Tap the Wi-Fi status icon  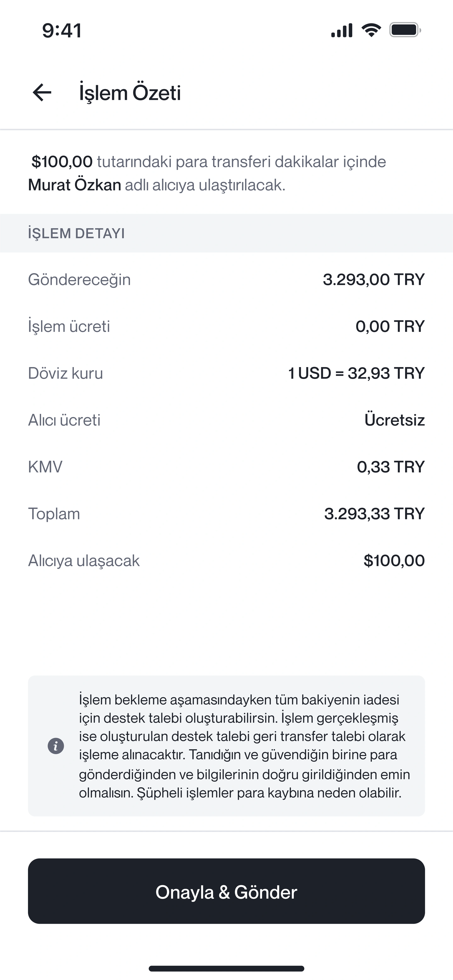(x=371, y=30)
